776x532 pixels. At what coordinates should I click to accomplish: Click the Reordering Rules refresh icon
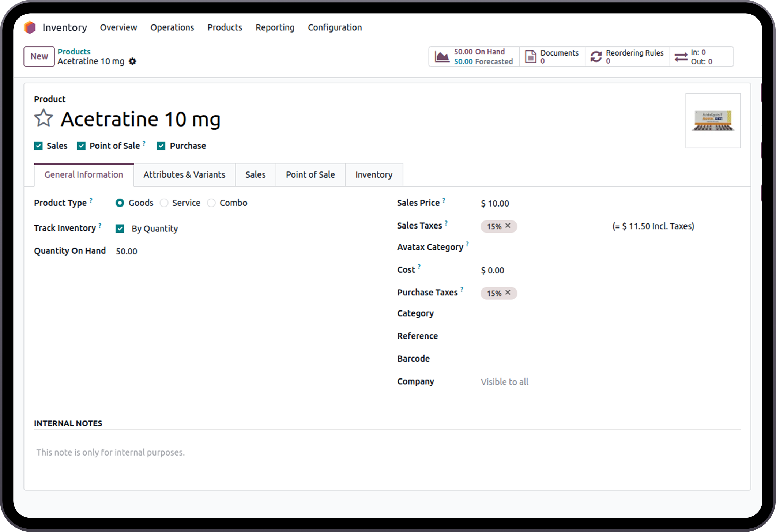(x=596, y=57)
